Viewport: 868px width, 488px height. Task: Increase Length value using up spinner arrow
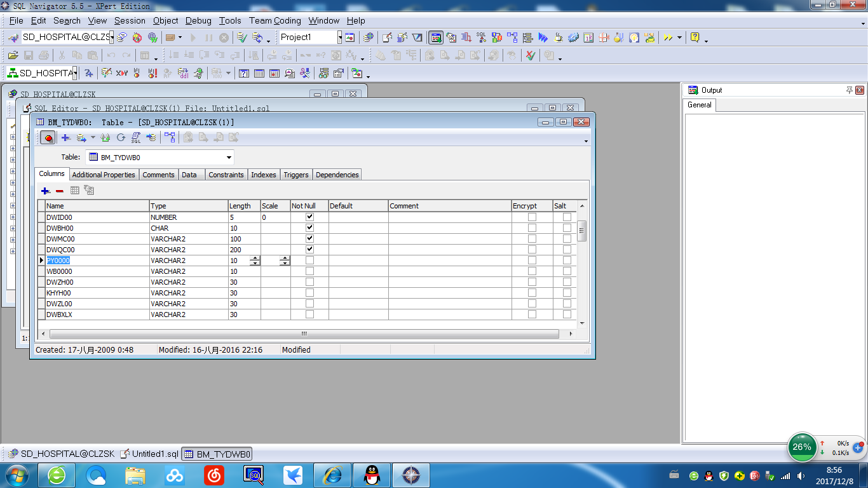coord(255,258)
